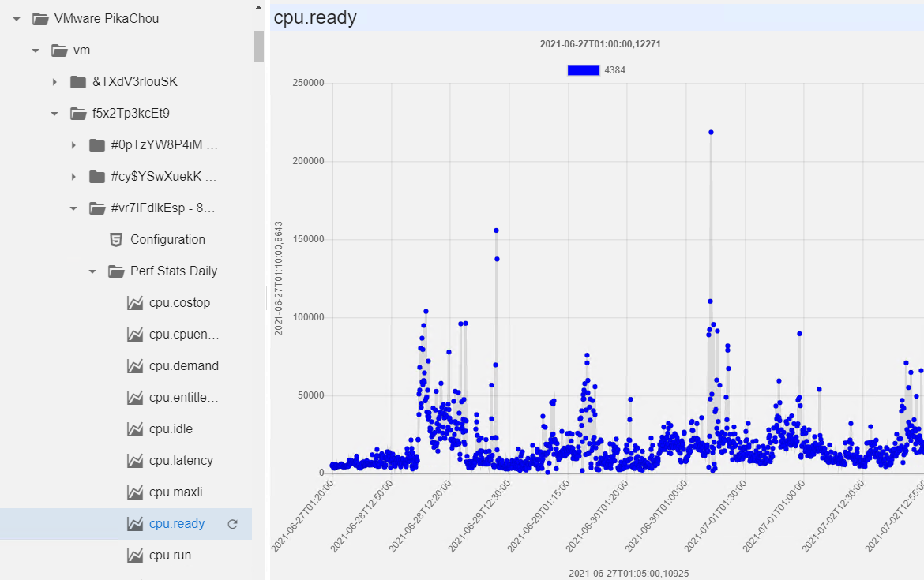Select the #cy$YSwXuekK tree label
924x580 pixels.
(163, 177)
